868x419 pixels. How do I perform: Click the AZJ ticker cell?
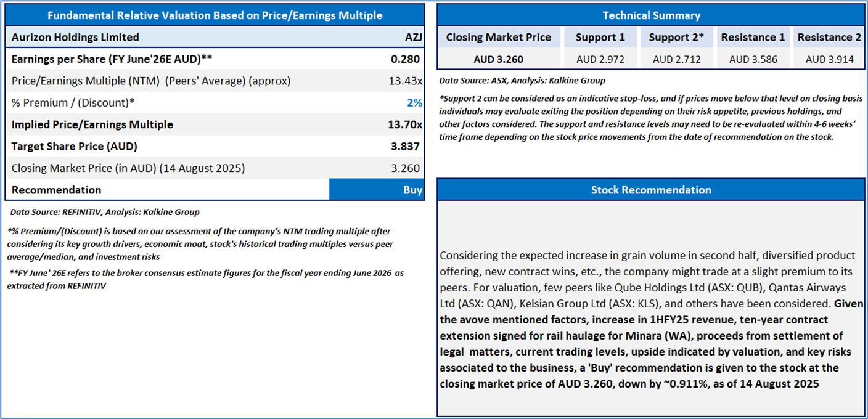click(414, 38)
